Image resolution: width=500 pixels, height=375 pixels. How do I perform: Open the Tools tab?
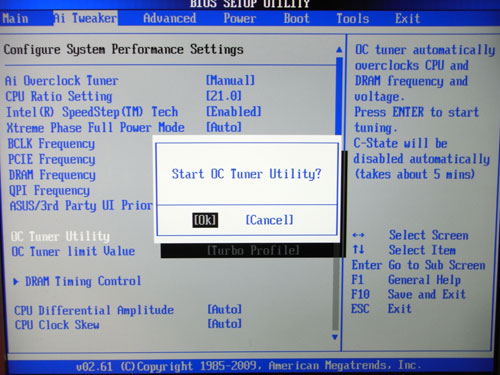click(x=353, y=18)
